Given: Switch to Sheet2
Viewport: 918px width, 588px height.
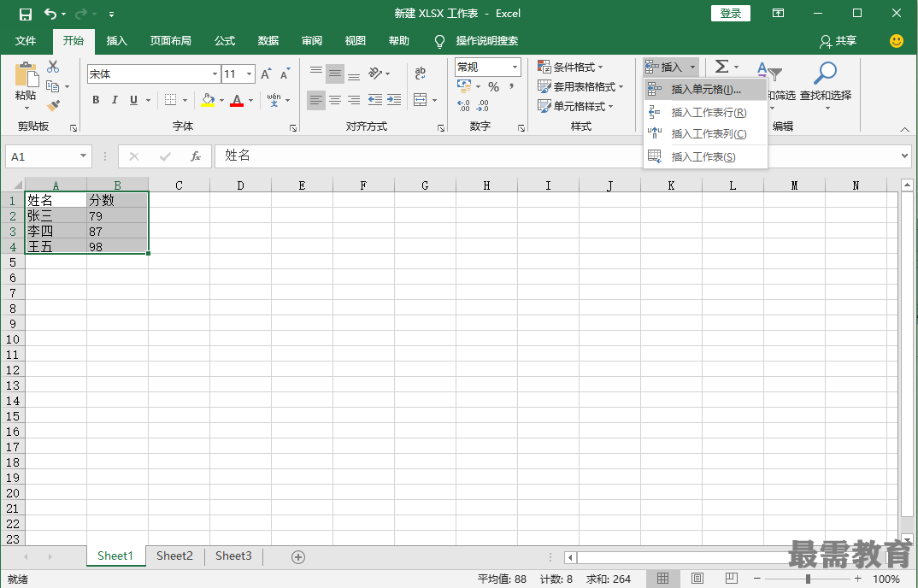Looking at the screenshot, I should coord(174,556).
